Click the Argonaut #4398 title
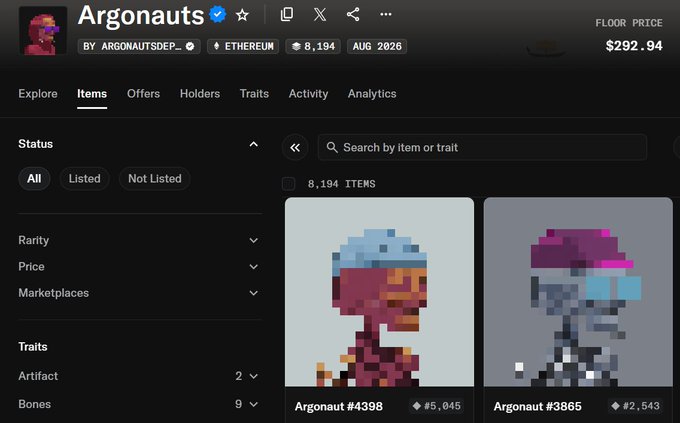The height and width of the screenshot is (423, 680). tap(339, 407)
